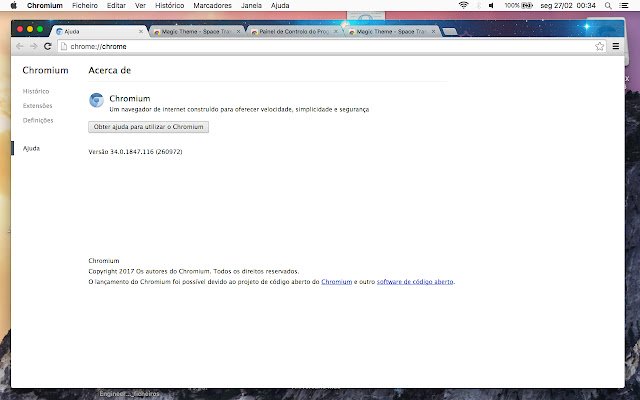The height and width of the screenshot is (400, 640).
Task: Click the browser description tagline text
Action: [239, 109]
